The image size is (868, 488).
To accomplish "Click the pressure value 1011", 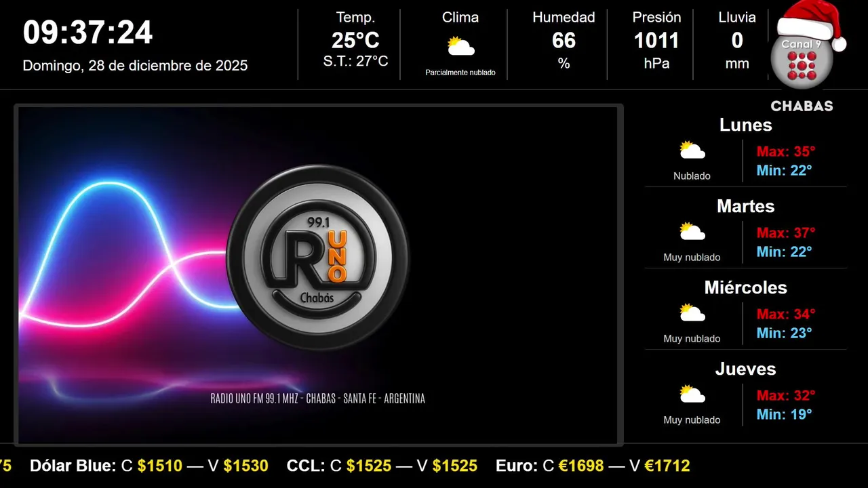I will (x=656, y=41).
